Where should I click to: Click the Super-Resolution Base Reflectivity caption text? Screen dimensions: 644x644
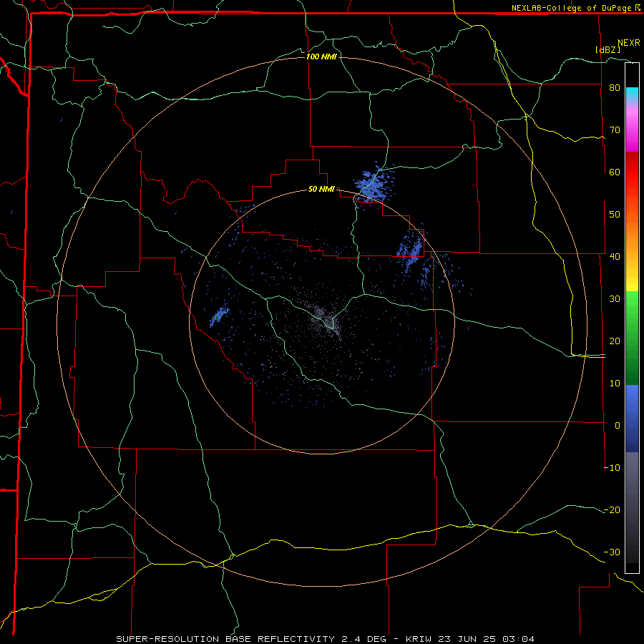(325, 639)
